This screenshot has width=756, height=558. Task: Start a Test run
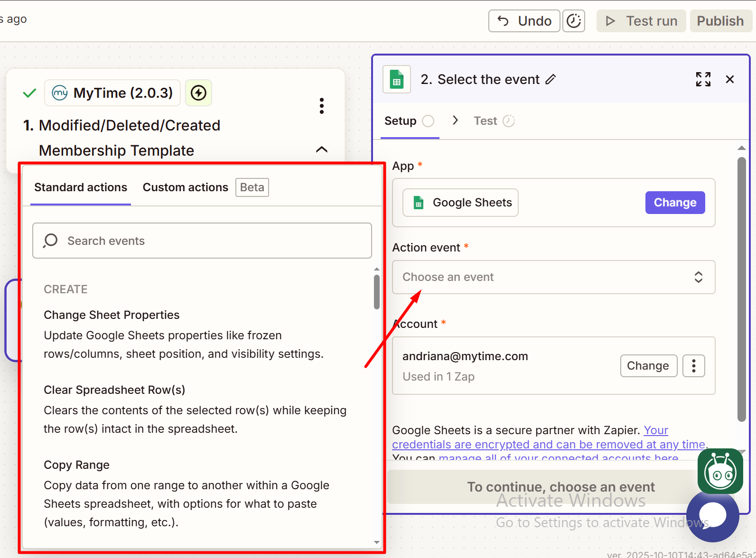pyautogui.click(x=641, y=21)
